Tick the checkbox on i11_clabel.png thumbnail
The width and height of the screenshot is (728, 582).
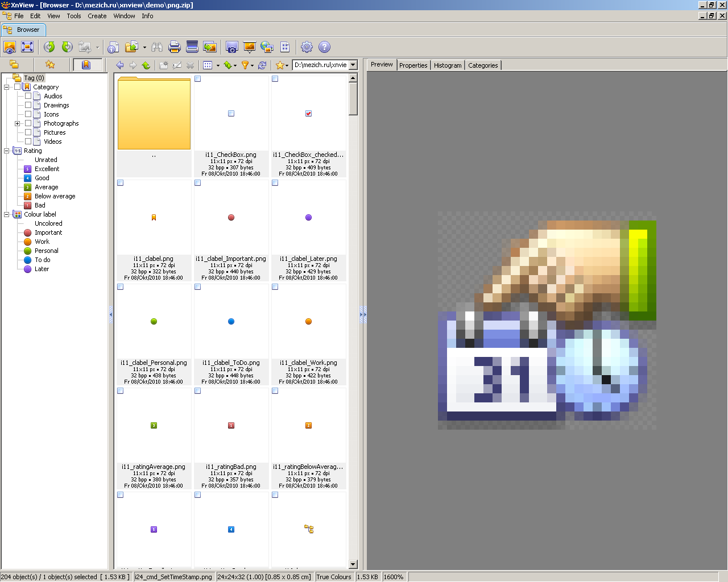120,183
